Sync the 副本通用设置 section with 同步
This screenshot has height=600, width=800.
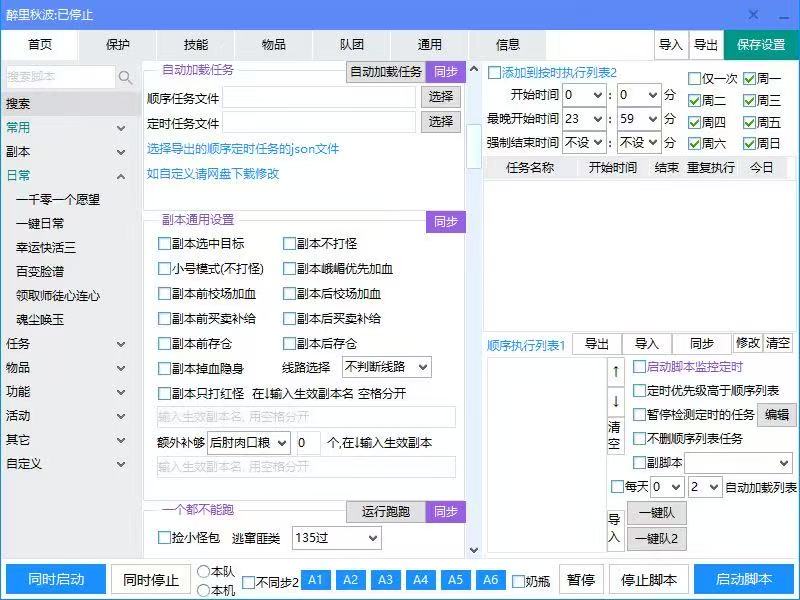(x=445, y=222)
